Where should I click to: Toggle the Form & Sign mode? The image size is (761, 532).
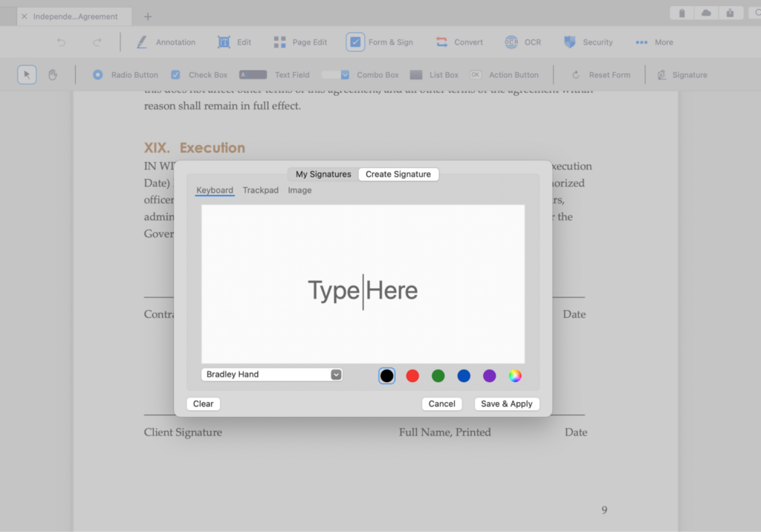(355, 42)
